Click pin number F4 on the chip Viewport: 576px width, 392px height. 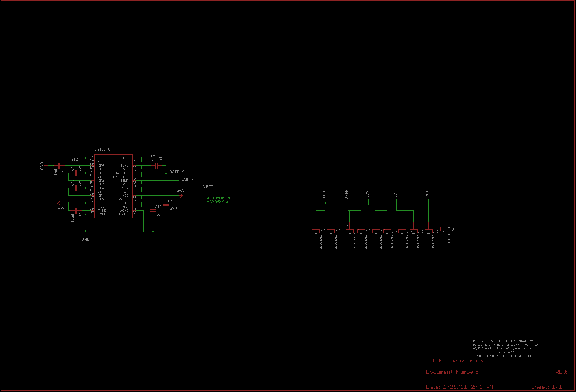click(92, 157)
